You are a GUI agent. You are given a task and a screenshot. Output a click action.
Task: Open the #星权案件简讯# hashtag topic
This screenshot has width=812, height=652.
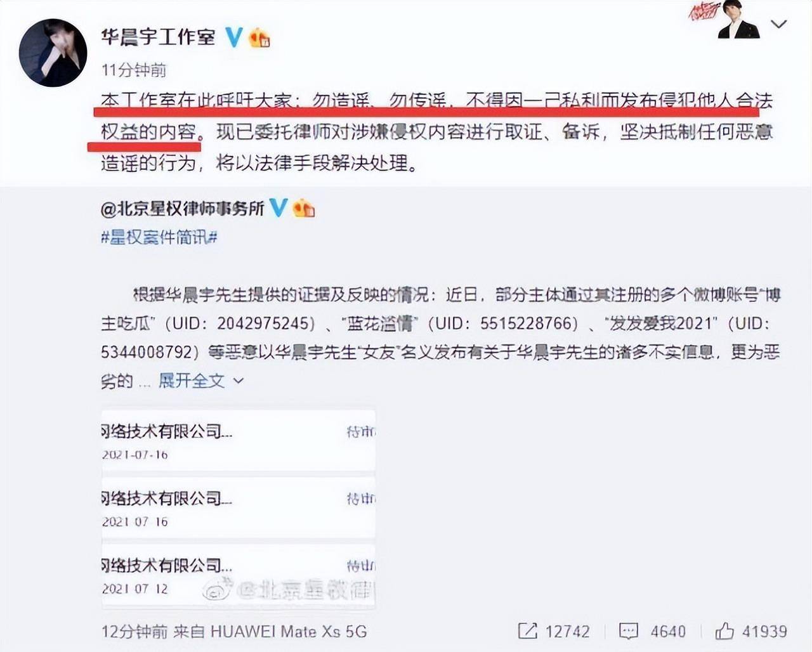pos(159,238)
